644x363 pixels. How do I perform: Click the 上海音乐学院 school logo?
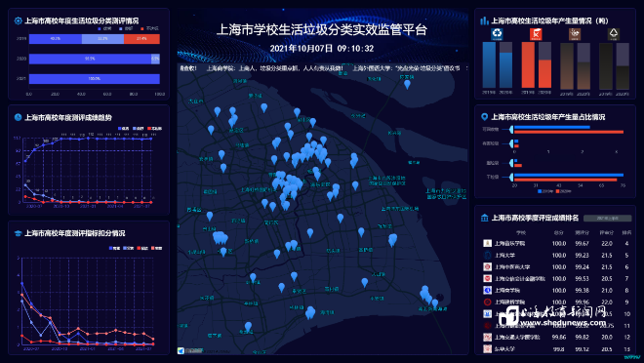coord(488,244)
